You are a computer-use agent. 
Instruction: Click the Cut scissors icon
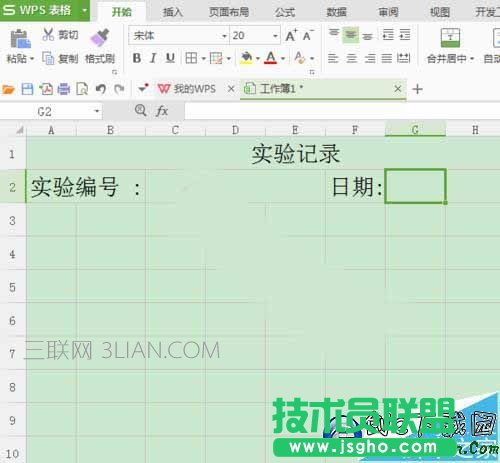(48, 35)
